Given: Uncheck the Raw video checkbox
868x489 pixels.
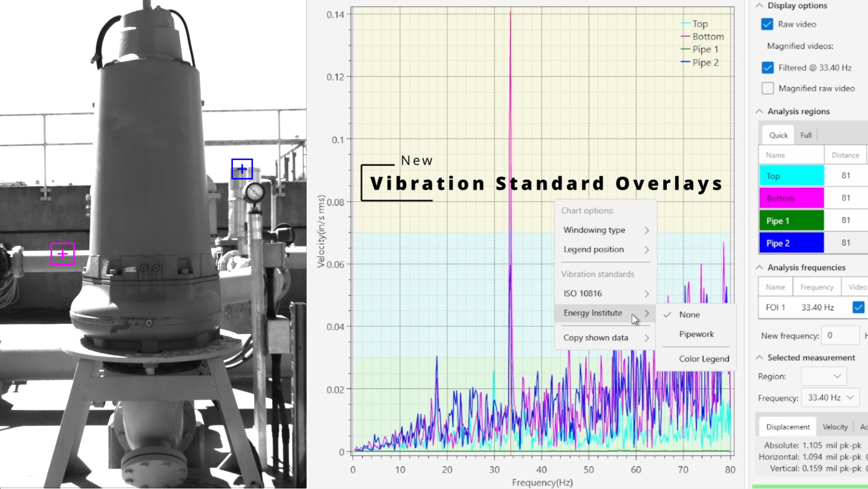Looking at the screenshot, I should pos(767,24).
